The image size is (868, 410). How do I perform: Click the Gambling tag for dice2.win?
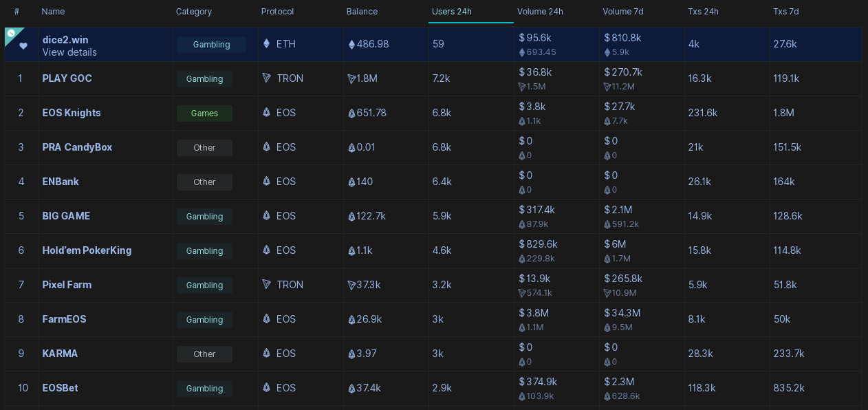click(211, 45)
